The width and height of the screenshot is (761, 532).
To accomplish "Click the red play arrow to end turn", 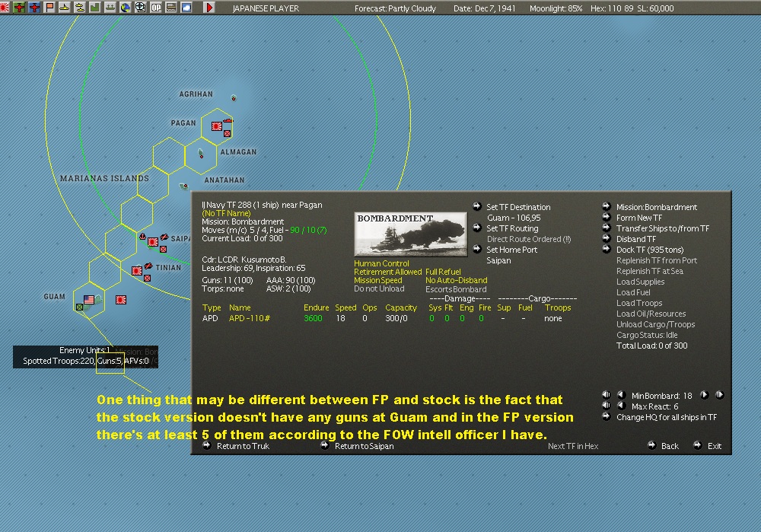I will tap(210, 8).
